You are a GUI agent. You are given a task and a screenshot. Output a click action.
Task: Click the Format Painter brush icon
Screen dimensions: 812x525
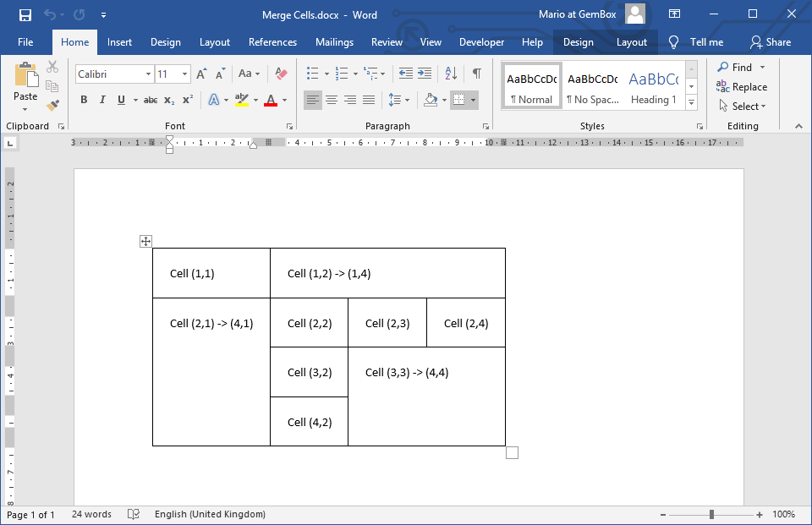(52, 106)
